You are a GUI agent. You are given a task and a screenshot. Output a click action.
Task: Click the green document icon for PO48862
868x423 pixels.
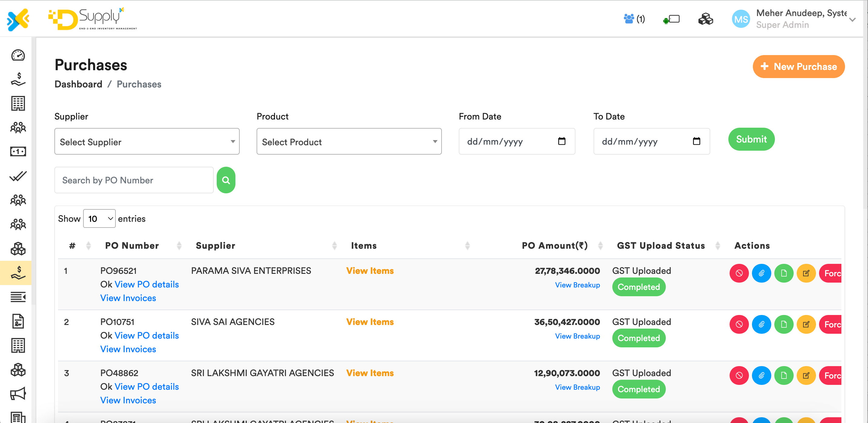[x=784, y=375]
